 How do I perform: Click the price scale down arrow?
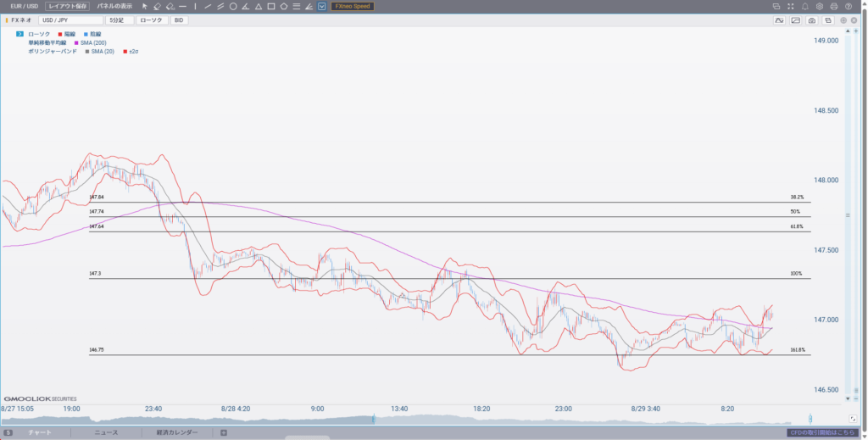click(848, 398)
